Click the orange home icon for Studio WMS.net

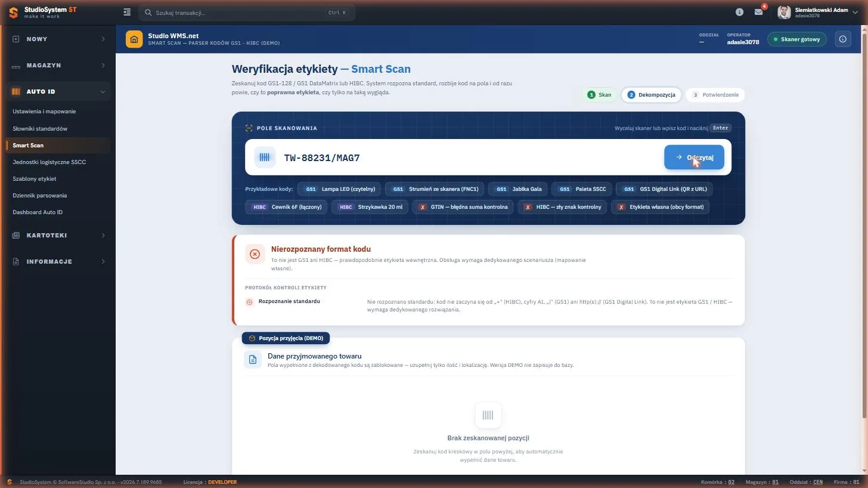[x=134, y=39]
